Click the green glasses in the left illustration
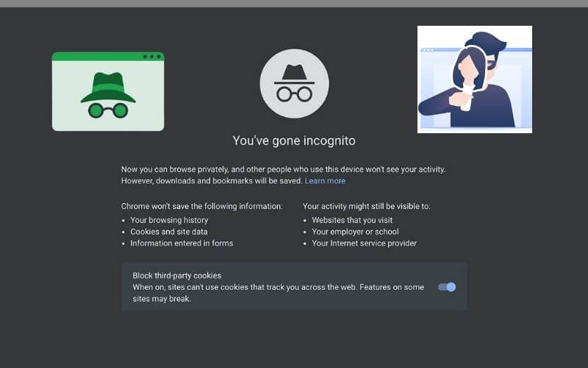588x368 pixels. [108, 110]
